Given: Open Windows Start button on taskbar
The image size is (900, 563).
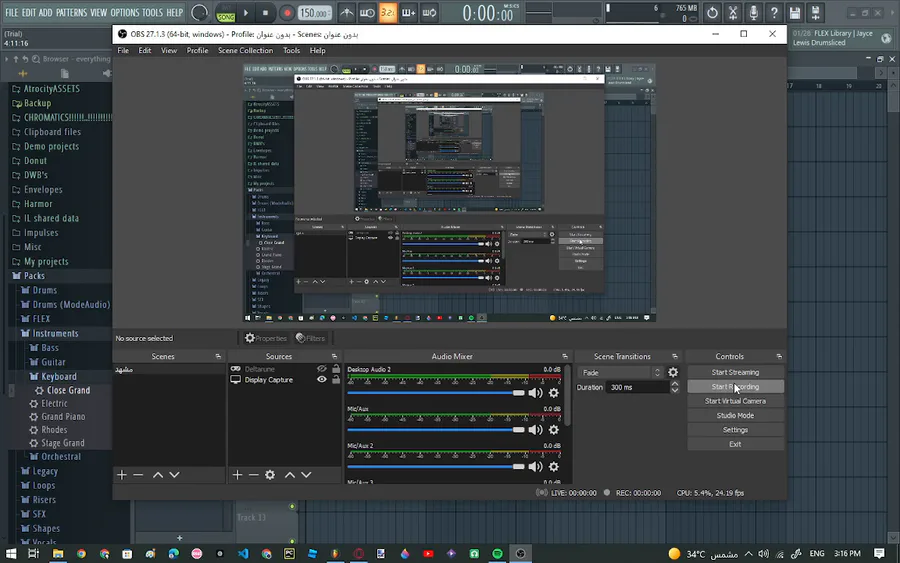Looking at the screenshot, I should coord(11,553).
